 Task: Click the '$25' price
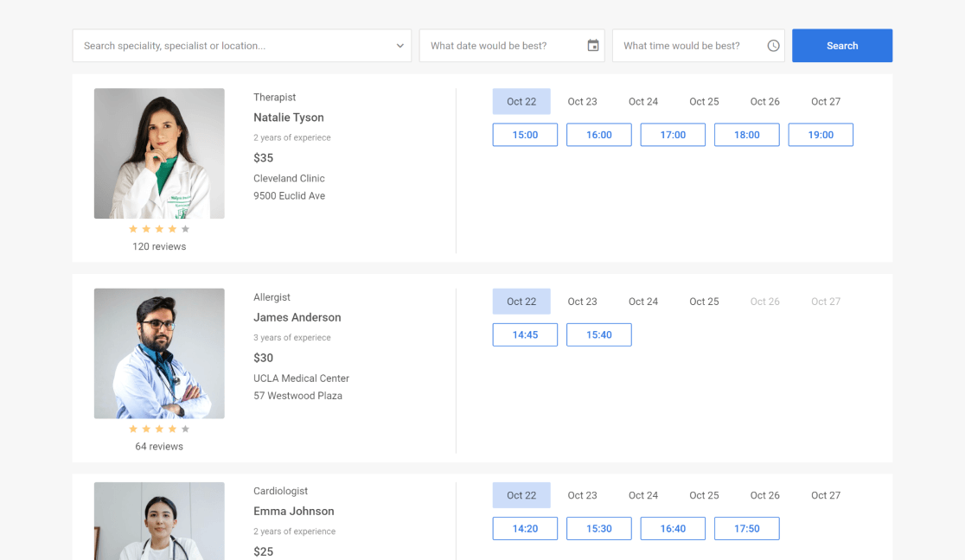[x=264, y=552]
